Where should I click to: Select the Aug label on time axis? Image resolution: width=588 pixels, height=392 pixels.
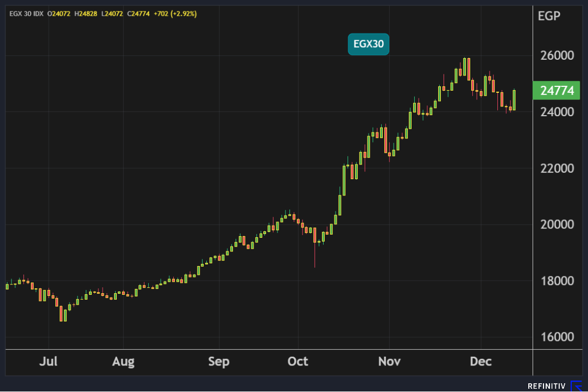(x=123, y=361)
